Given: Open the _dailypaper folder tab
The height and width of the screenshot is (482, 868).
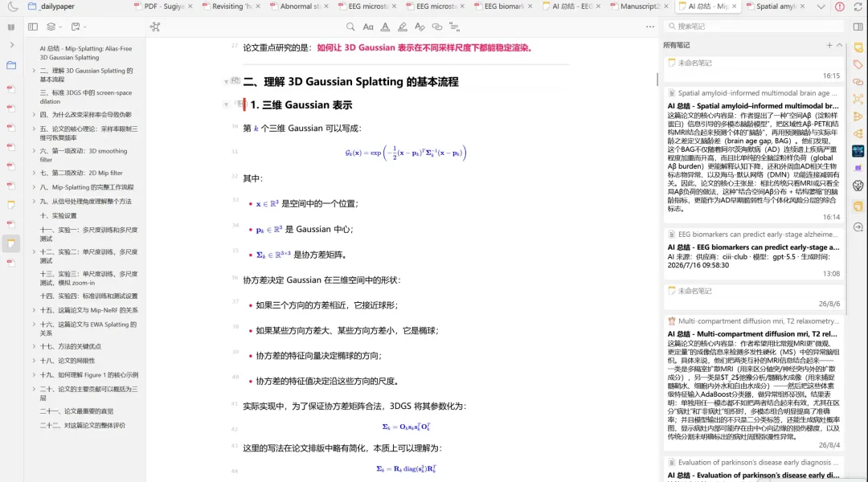Looking at the screenshot, I should 51,6.
